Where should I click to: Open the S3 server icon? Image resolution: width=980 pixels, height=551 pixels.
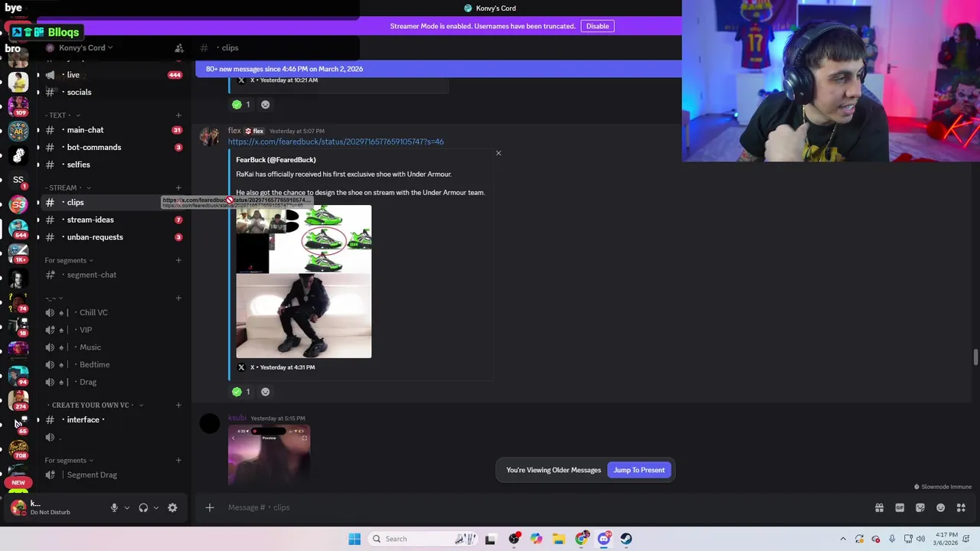coord(18,204)
